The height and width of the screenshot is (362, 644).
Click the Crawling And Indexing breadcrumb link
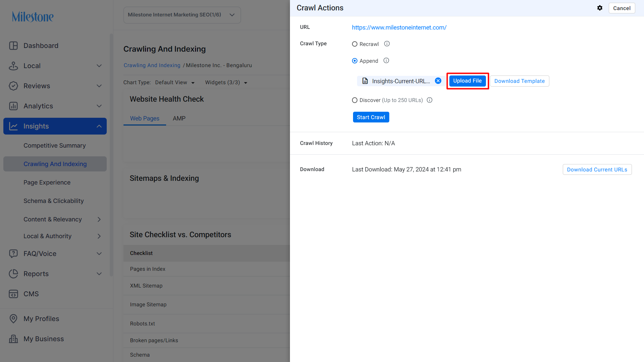[152, 65]
